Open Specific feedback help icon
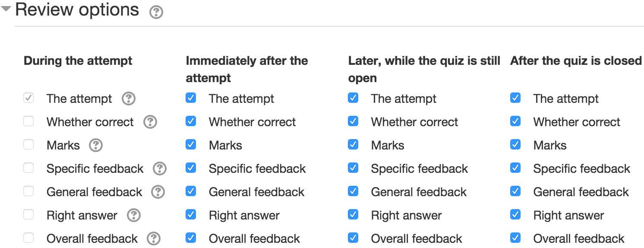 159,169
